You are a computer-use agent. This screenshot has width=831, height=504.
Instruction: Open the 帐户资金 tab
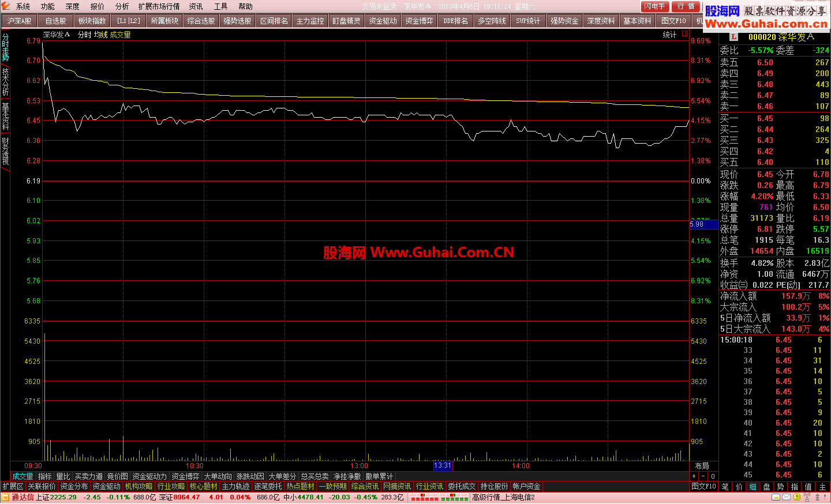coord(526,487)
